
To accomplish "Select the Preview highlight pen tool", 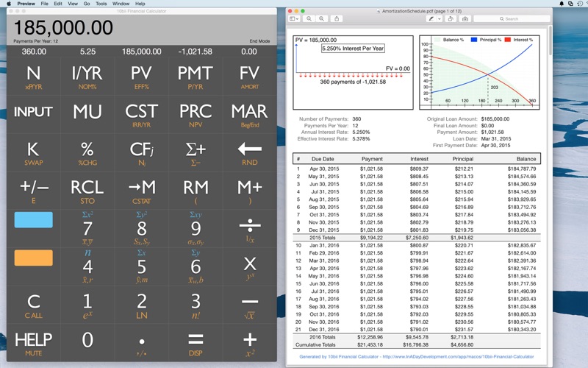I will pos(431,19).
